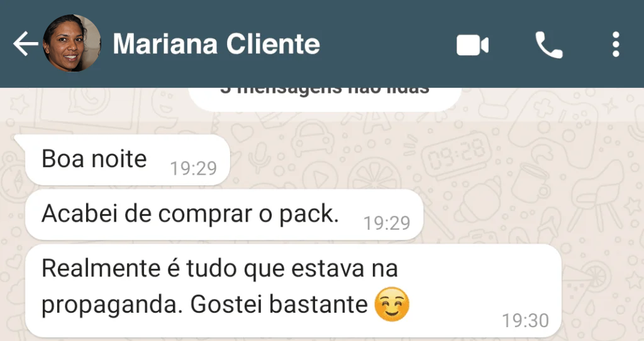
Task: Tap the smiling blush emoji
Action: tap(392, 304)
